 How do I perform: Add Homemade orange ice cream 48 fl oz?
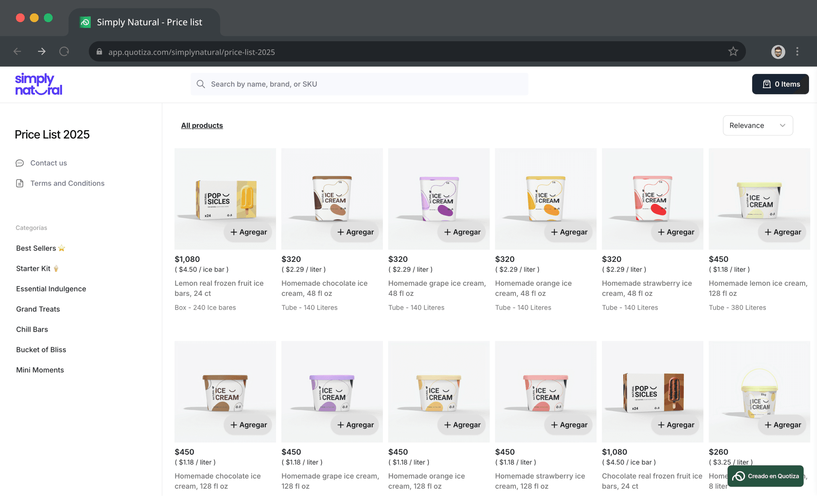(x=569, y=232)
